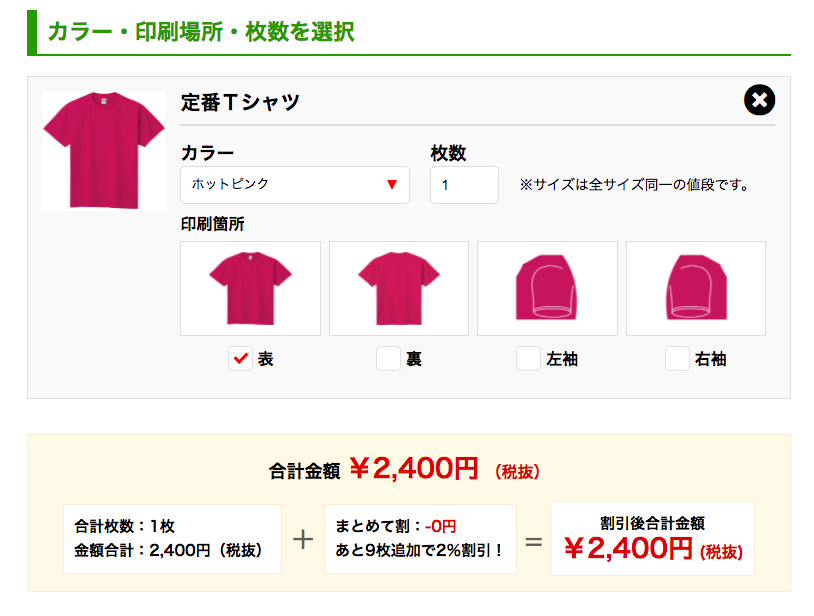Select the front-print shirt preview icon

click(249, 288)
